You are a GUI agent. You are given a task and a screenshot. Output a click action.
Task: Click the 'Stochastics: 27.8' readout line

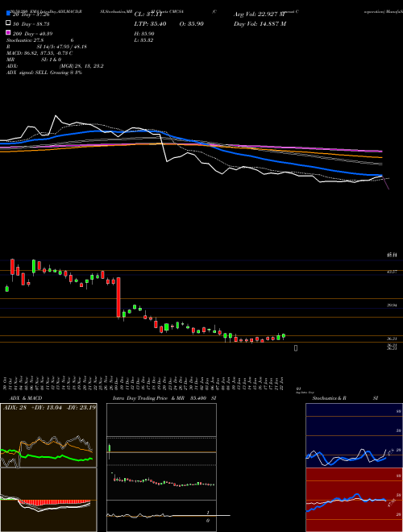tap(40, 40)
